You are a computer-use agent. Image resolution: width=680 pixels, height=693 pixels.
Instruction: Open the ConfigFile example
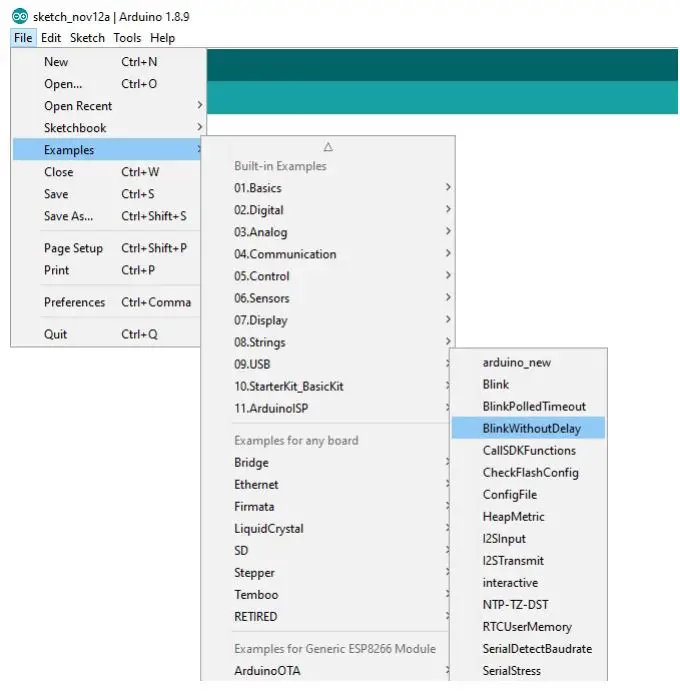(528, 495)
